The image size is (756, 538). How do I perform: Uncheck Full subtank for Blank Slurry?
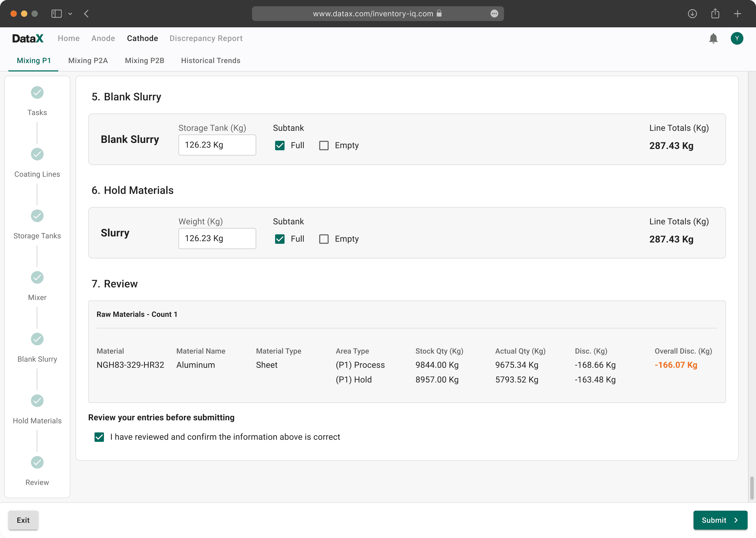(280, 146)
